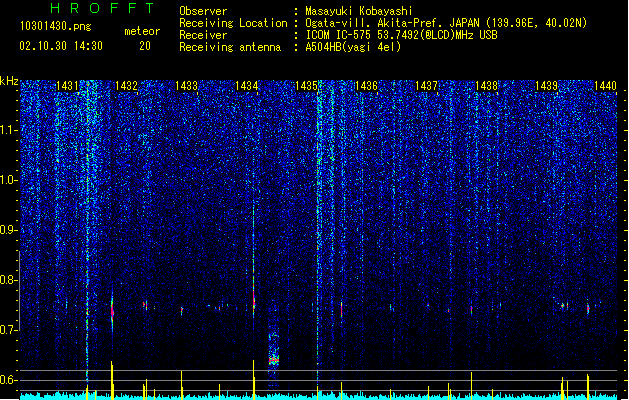Select the meteor count value 20
Screen dimensions: 629x400
tap(145, 46)
